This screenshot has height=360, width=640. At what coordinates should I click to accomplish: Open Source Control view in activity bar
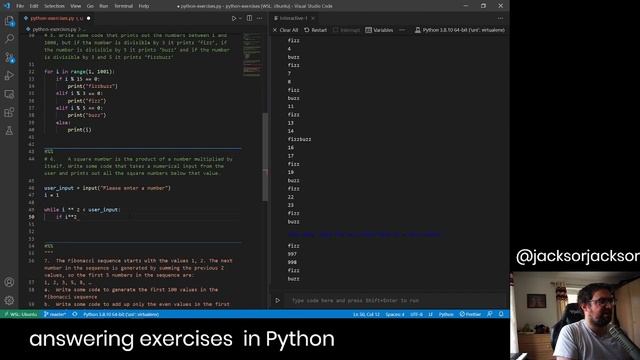click(x=9, y=57)
